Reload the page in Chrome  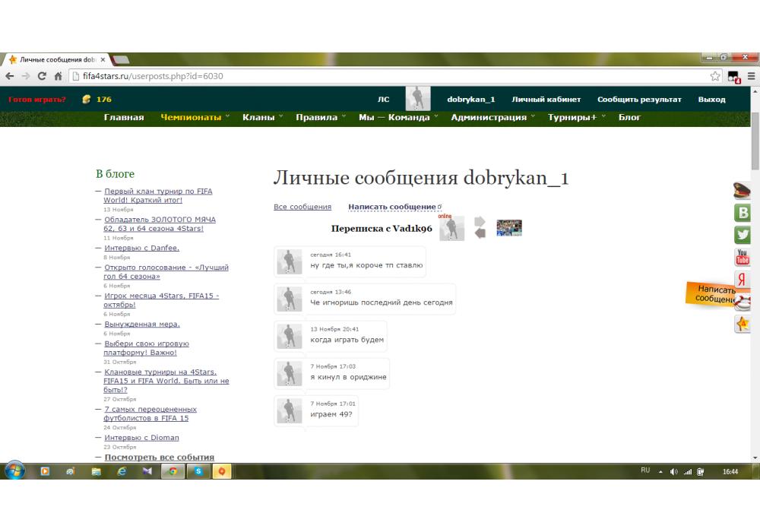[42, 76]
